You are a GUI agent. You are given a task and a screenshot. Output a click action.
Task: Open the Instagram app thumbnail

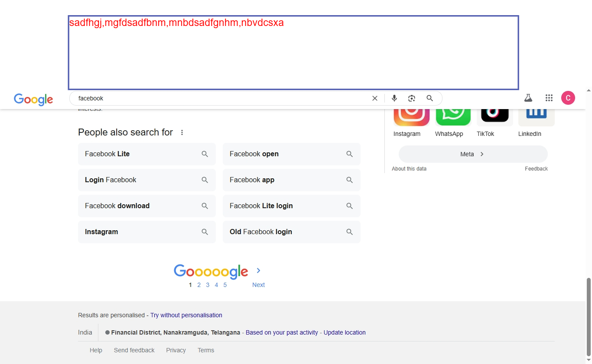(412, 117)
